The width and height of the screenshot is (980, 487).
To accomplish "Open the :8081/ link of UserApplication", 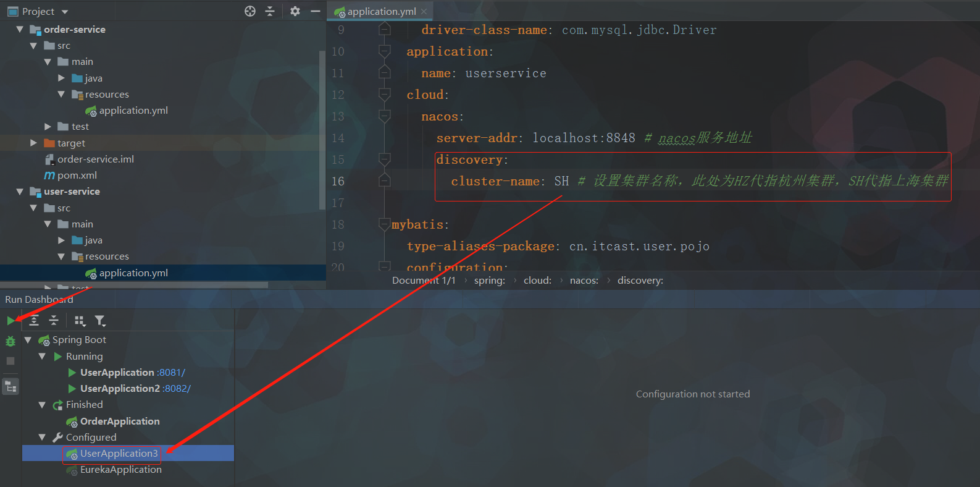I will [x=171, y=372].
